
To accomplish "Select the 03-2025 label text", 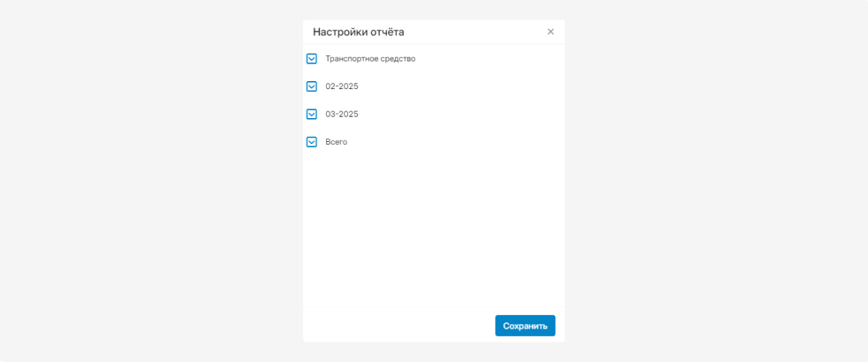I will (342, 114).
